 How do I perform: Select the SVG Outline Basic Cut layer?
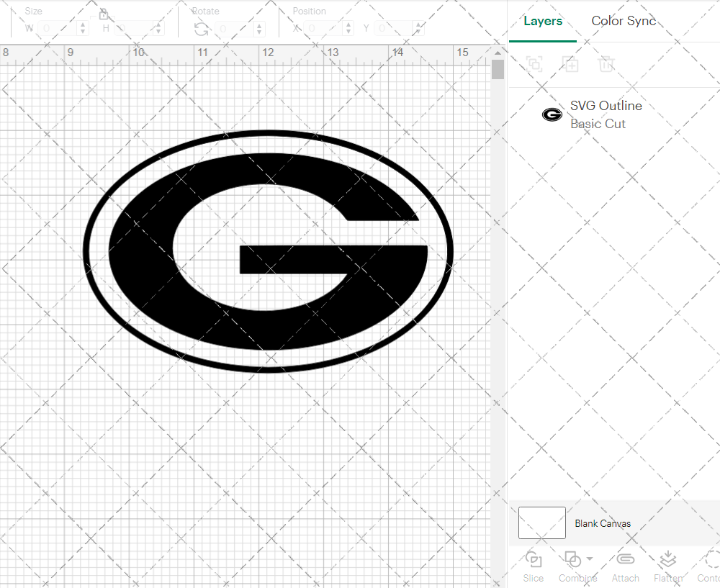(x=606, y=114)
